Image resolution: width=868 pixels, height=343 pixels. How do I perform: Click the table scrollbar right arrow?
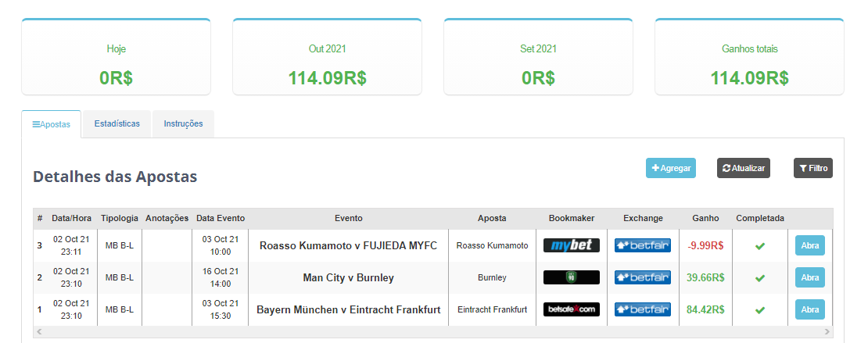pos(827,332)
